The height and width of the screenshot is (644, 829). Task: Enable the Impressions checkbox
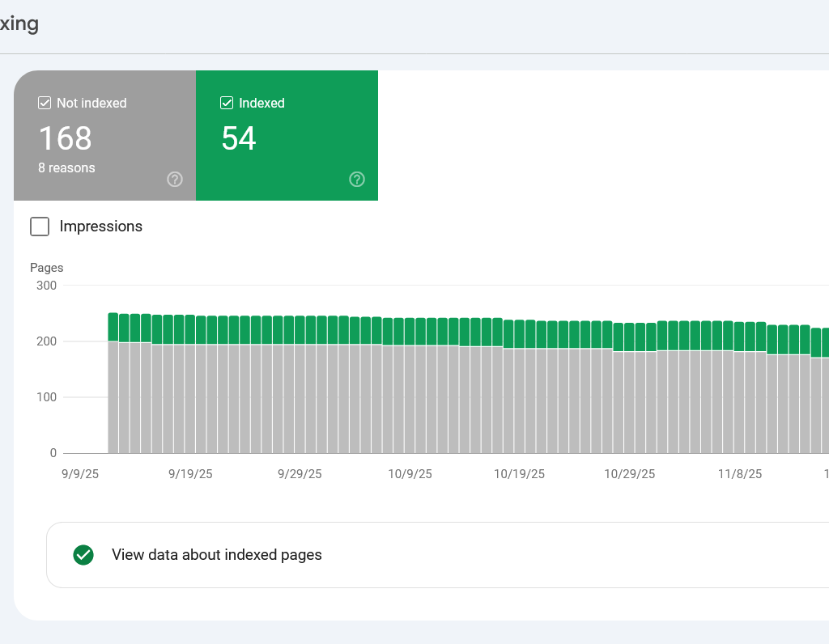click(40, 226)
